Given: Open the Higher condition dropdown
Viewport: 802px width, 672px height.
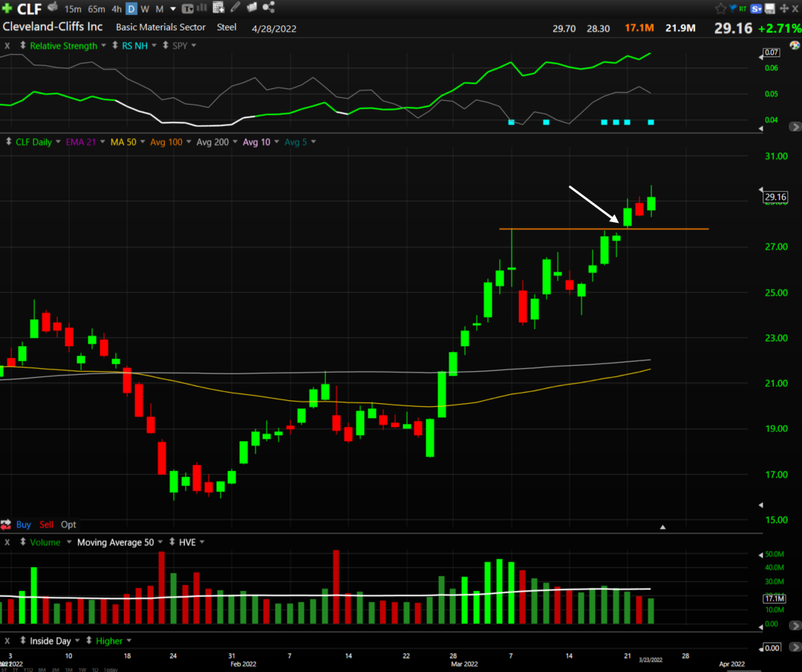Looking at the screenshot, I should 129,641.
